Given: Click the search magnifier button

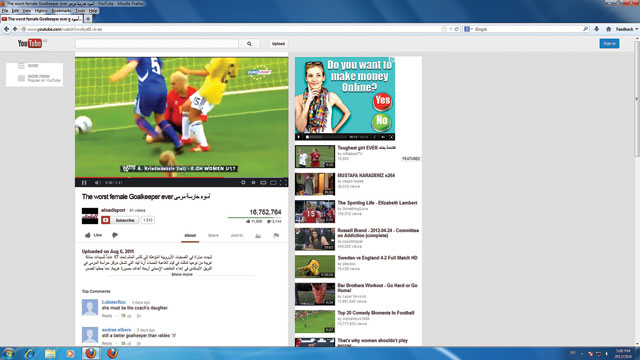Looking at the screenshot, I should 249,44.
